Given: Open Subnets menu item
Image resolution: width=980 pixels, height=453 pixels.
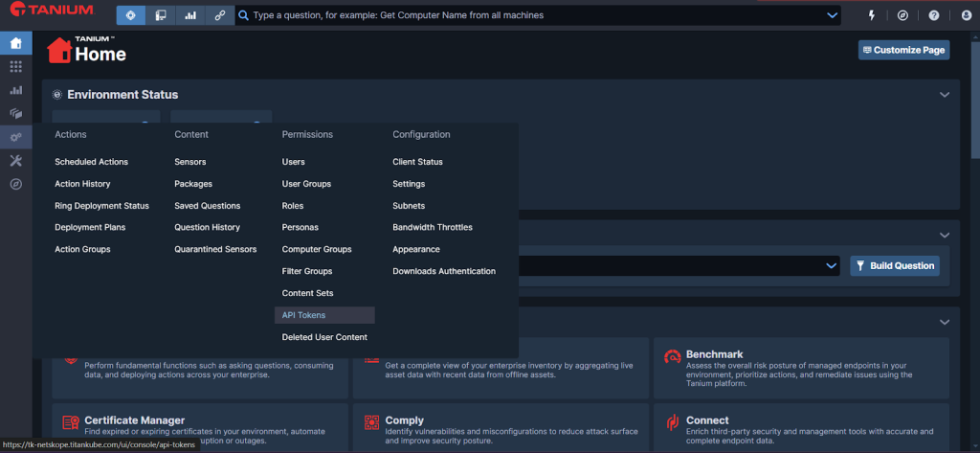Looking at the screenshot, I should (x=409, y=206).
